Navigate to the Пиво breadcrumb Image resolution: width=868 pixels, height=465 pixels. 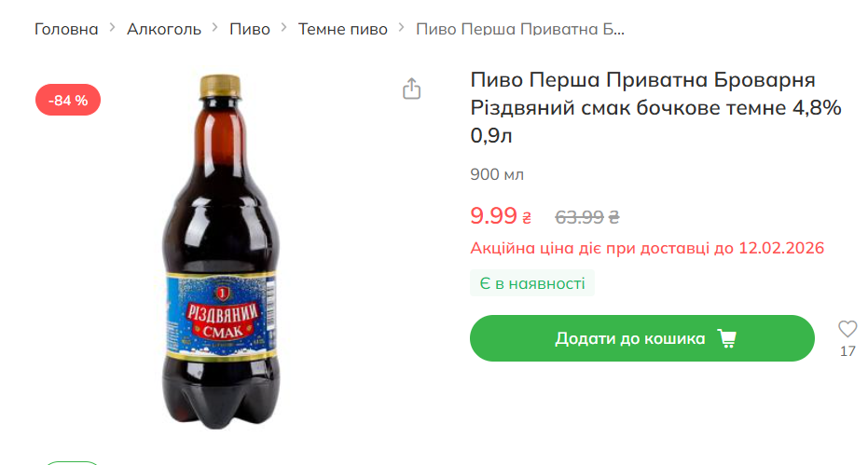click(250, 29)
